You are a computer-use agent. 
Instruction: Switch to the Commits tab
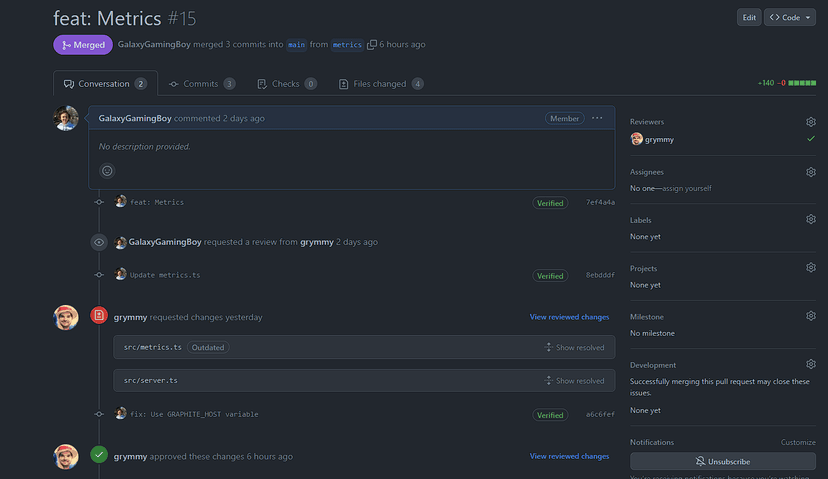click(201, 84)
